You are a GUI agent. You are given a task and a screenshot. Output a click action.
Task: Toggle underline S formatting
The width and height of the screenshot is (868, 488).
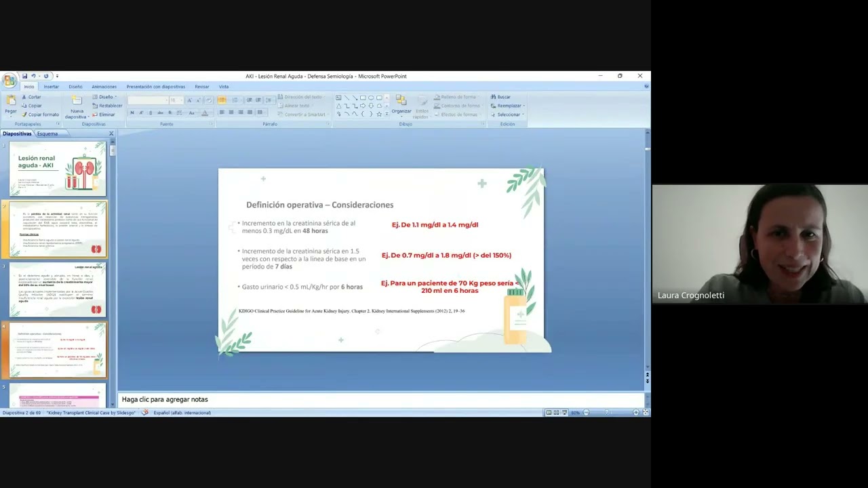click(150, 113)
